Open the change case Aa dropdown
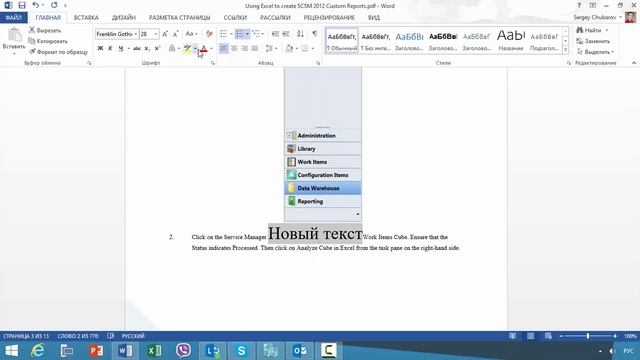 [191, 34]
